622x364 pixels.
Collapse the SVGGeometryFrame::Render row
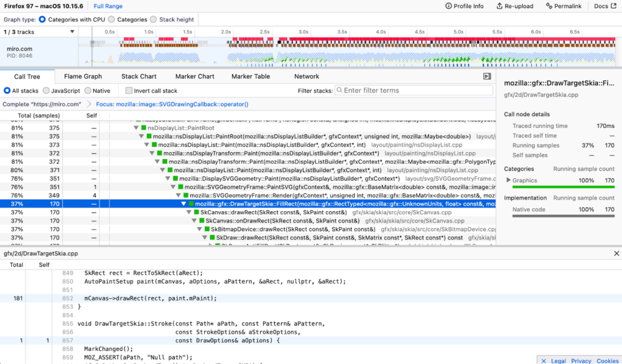pos(178,195)
